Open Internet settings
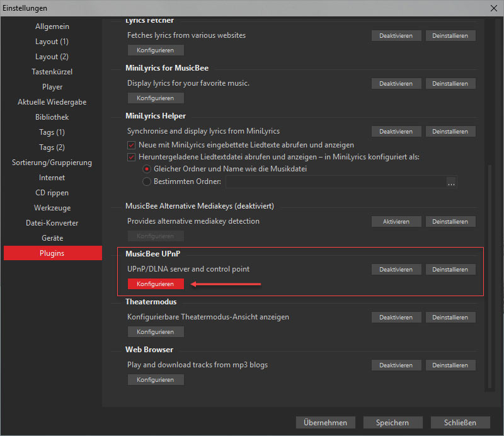This screenshot has height=436, width=504. coord(52,178)
